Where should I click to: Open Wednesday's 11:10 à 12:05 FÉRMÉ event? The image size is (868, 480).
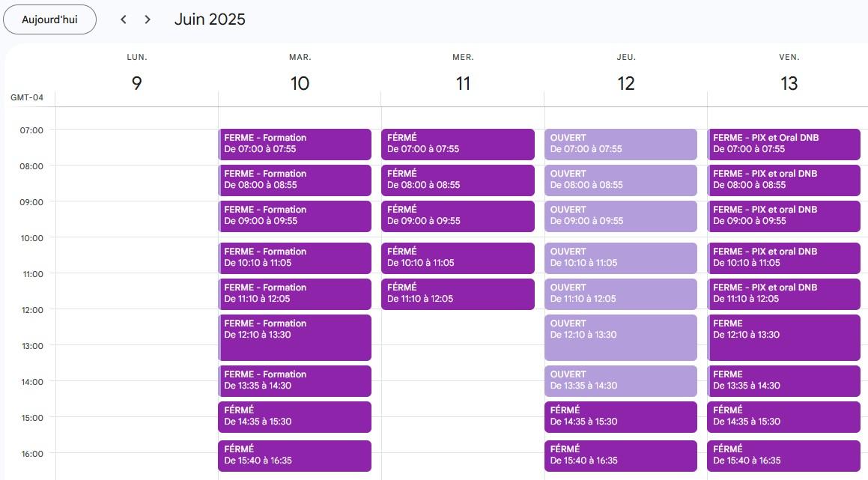coord(458,294)
